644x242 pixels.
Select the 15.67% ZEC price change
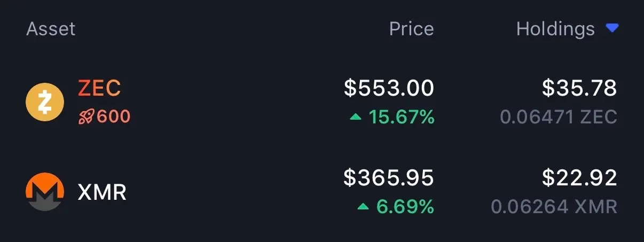tap(402, 116)
